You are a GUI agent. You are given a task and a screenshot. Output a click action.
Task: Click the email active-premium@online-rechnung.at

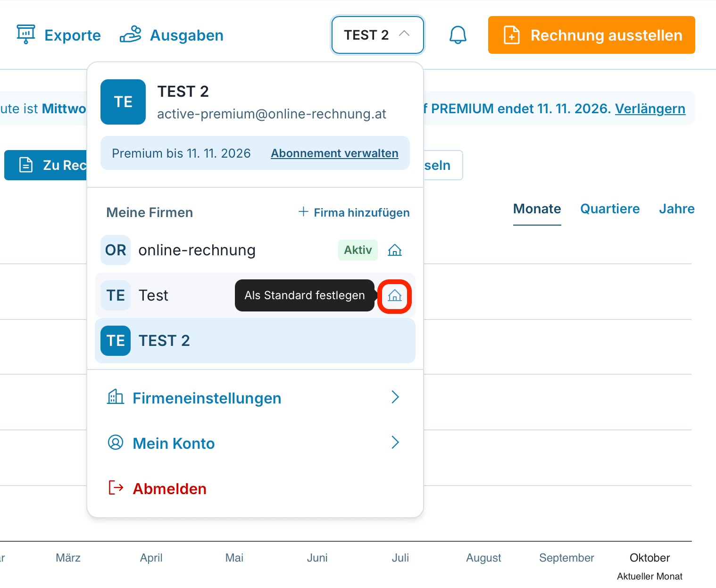(x=272, y=114)
